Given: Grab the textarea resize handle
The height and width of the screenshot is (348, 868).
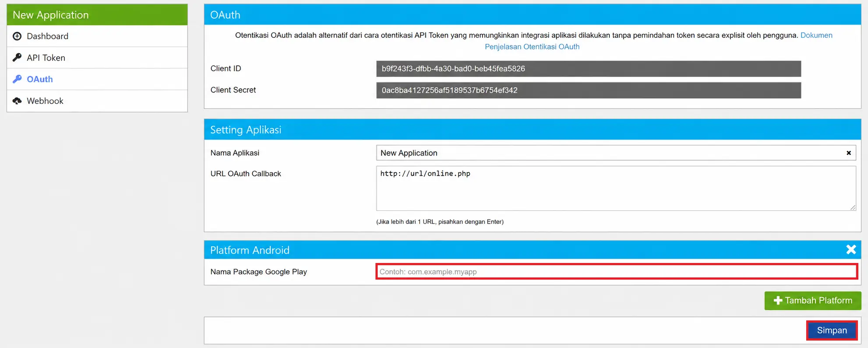Looking at the screenshot, I should [x=853, y=207].
